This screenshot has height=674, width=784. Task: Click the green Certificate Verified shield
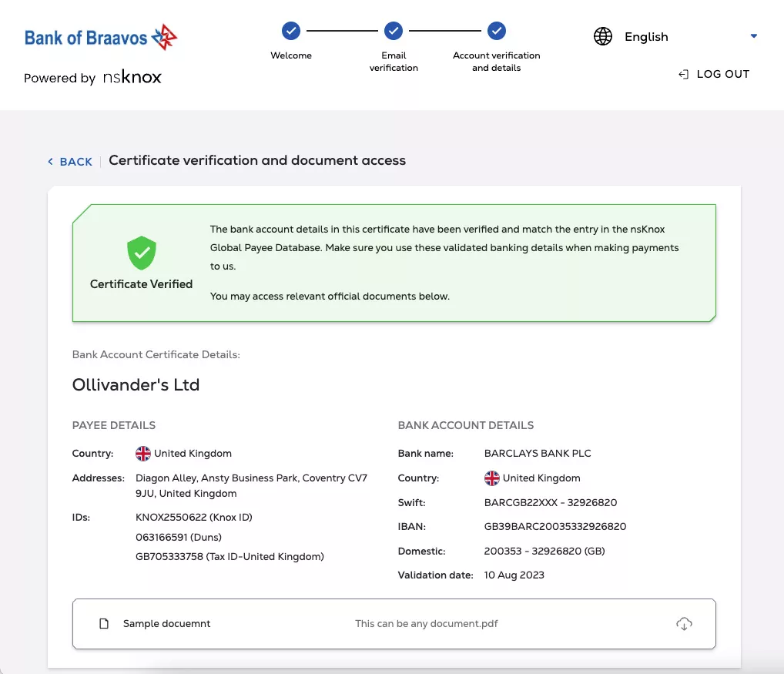point(142,253)
